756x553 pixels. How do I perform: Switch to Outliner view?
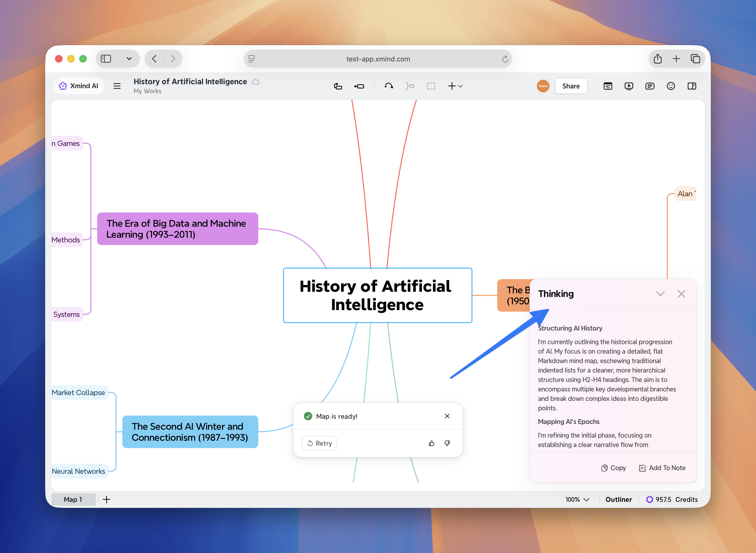[619, 499]
